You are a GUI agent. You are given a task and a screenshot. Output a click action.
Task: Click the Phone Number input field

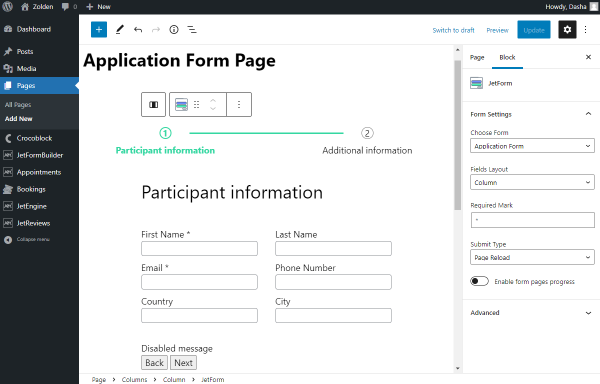(x=333, y=282)
